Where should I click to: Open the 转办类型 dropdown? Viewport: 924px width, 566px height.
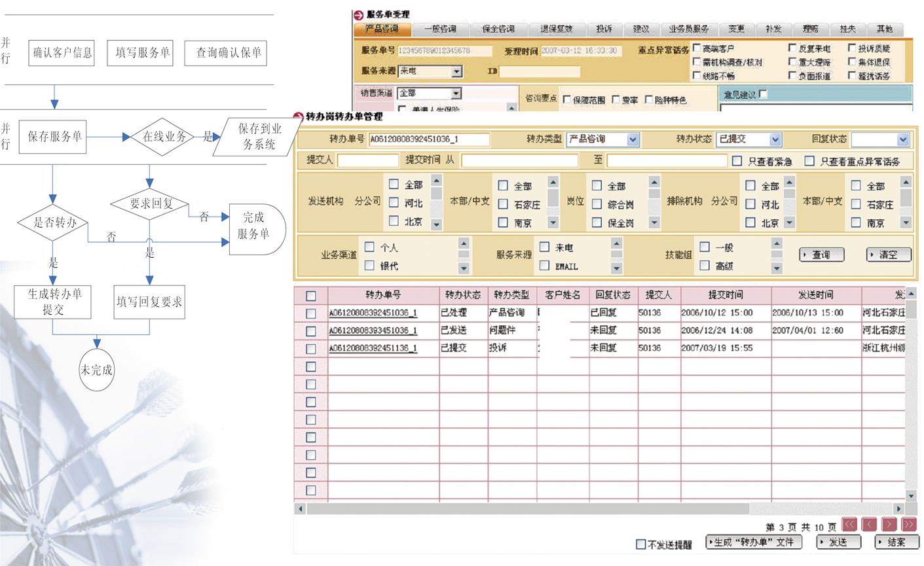633,139
